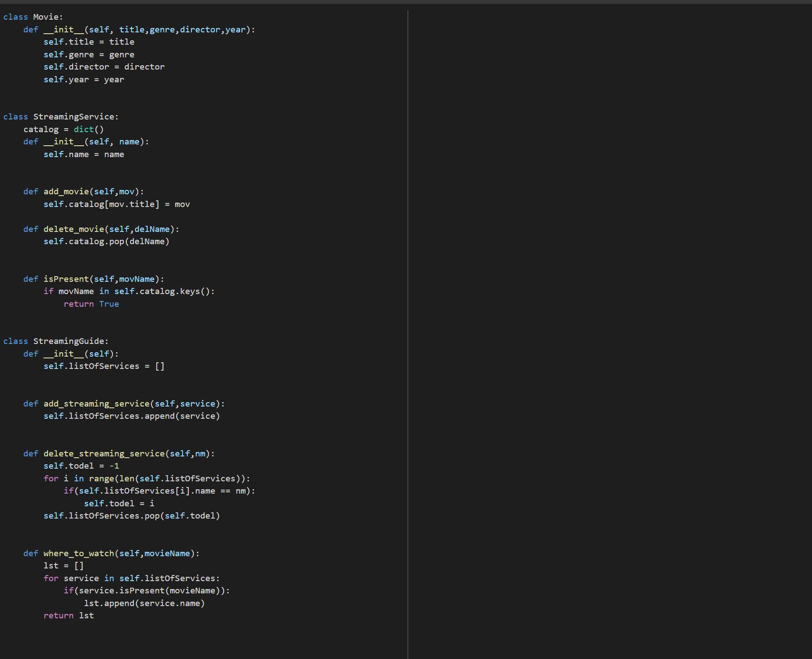Click the vertical divider beside the code

tap(408, 333)
